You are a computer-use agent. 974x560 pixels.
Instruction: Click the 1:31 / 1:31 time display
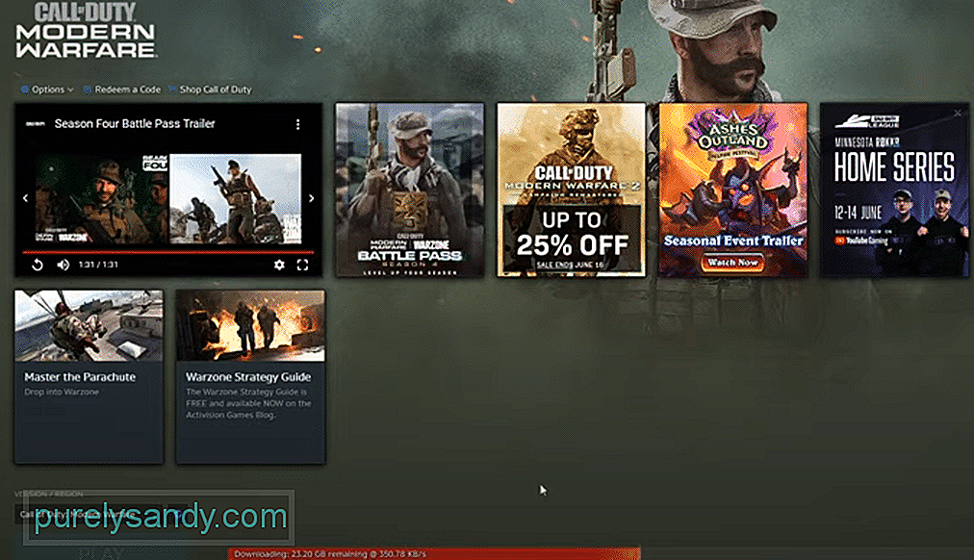pos(98,265)
